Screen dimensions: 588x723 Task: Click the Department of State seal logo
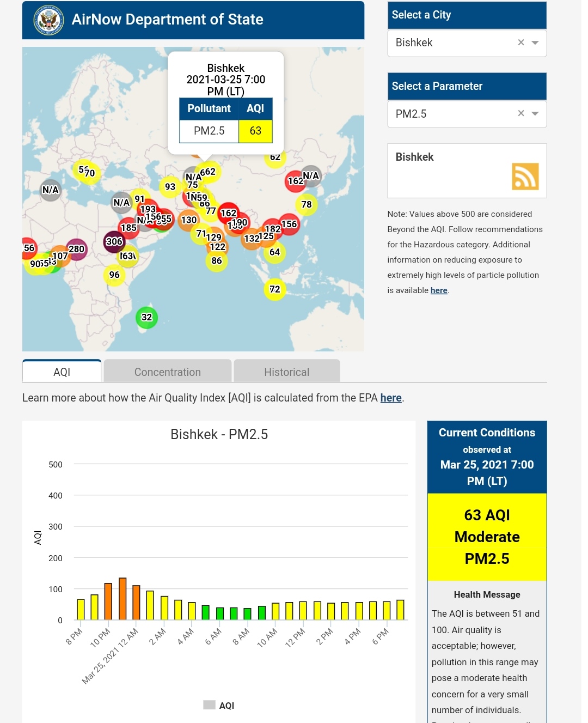(x=48, y=21)
